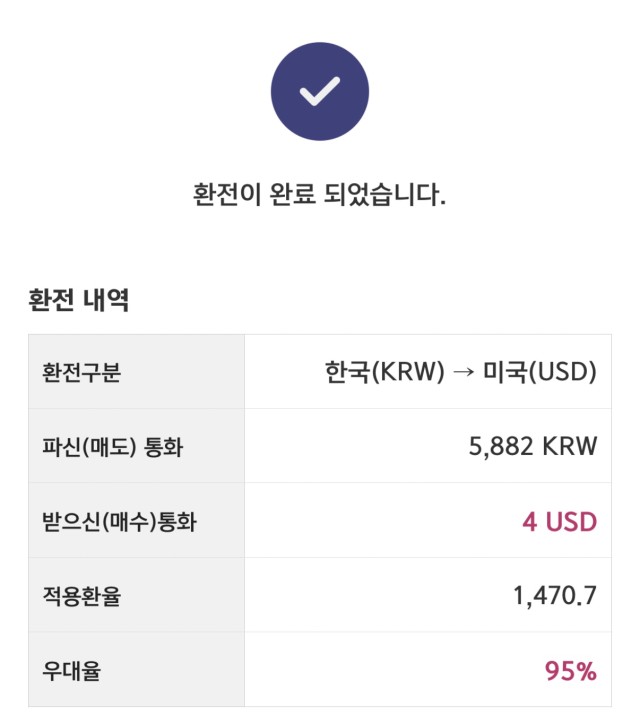
Task: Select the 받으신(매수)통화 label
Action: [119, 521]
